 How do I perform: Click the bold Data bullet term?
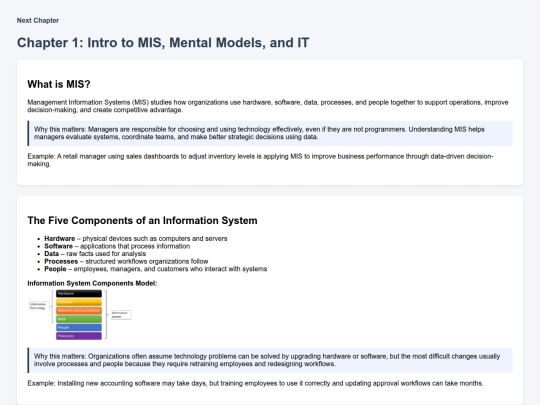pyautogui.click(x=52, y=253)
